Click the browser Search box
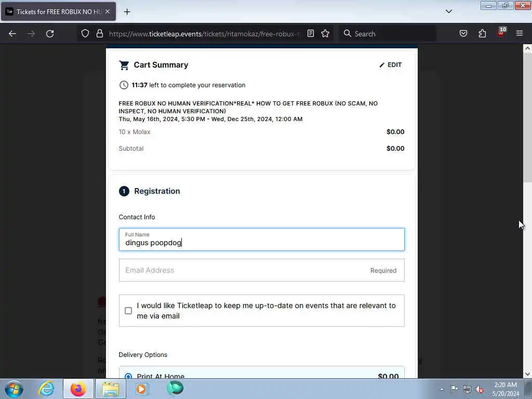532x399 pixels. 389,34
